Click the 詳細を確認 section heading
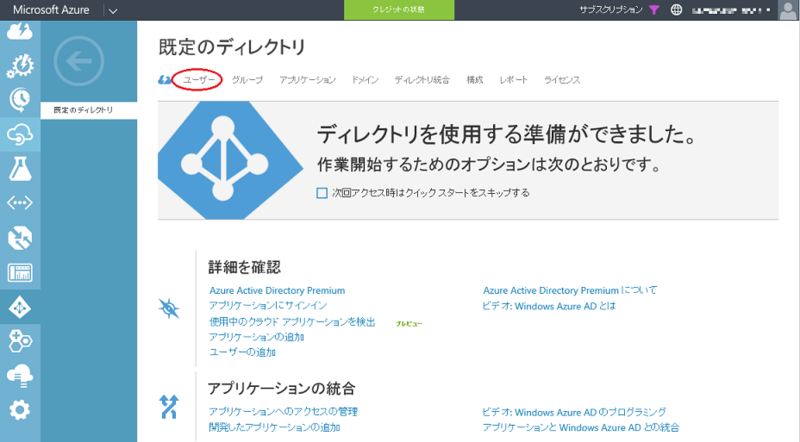The width and height of the screenshot is (800, 442). [244, 267]
